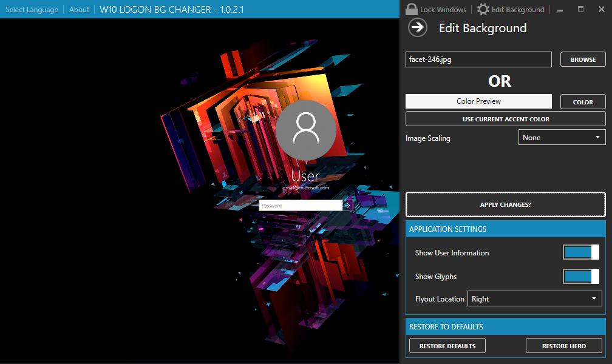Click the user avatar icon in preview
The height and width of the screenshot is (364, 612).
point(306,130)
